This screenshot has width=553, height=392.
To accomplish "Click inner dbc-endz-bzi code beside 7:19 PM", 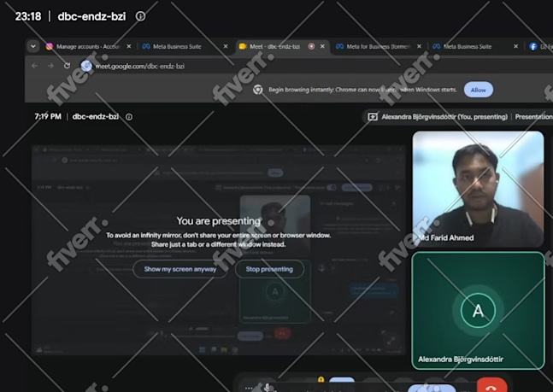I will click(96, 117).
